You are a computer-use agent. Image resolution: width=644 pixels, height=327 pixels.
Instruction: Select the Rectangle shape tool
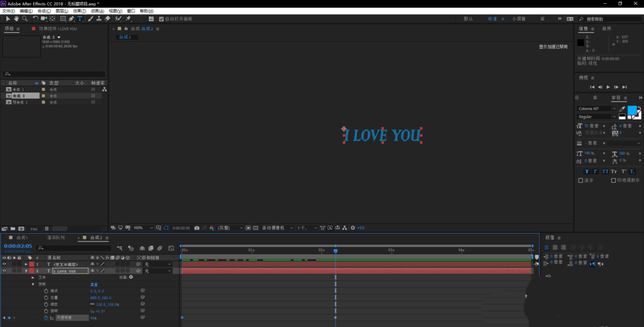pos(63,19)
